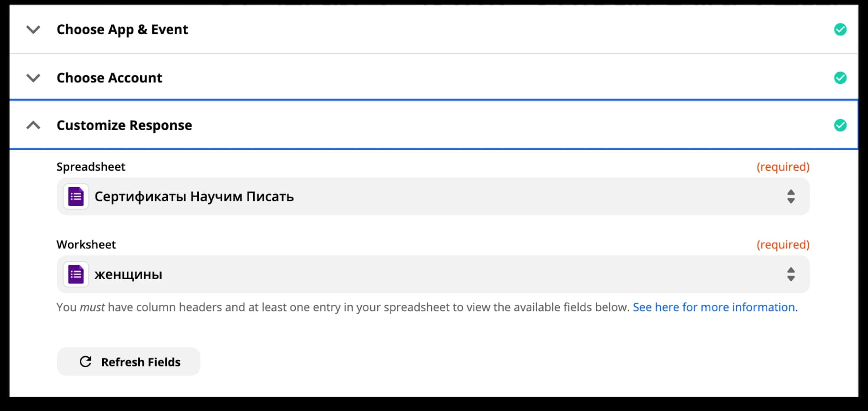This screenshot has width=868, height=411.
Task: Click the Worksheet selector up-down arrows
Action: tap(791, 274)
